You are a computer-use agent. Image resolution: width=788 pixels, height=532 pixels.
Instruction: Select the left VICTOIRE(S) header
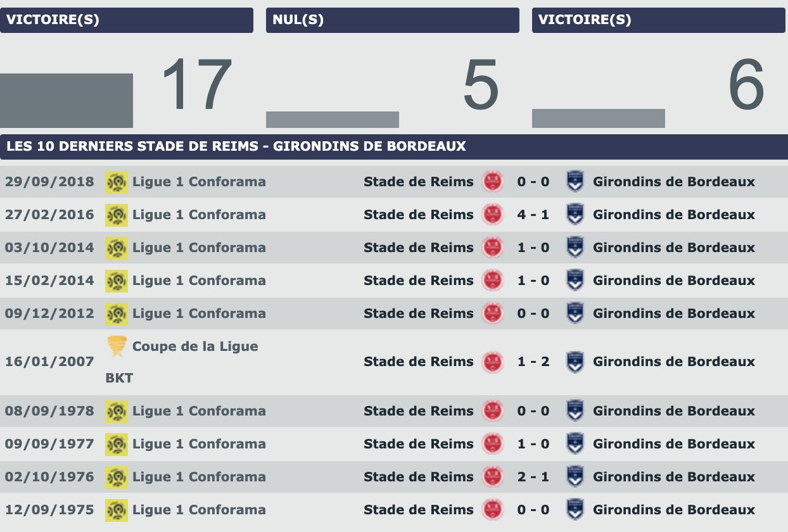[126, 20]
